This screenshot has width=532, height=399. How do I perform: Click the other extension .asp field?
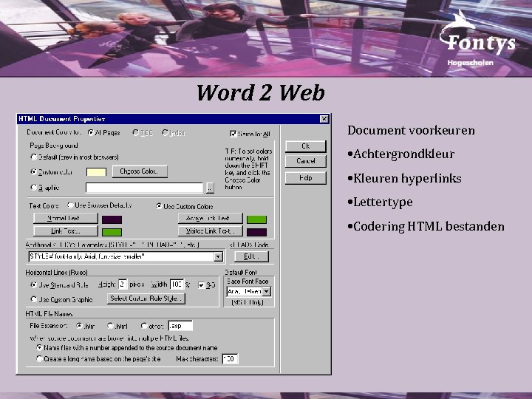click(180, 326)
